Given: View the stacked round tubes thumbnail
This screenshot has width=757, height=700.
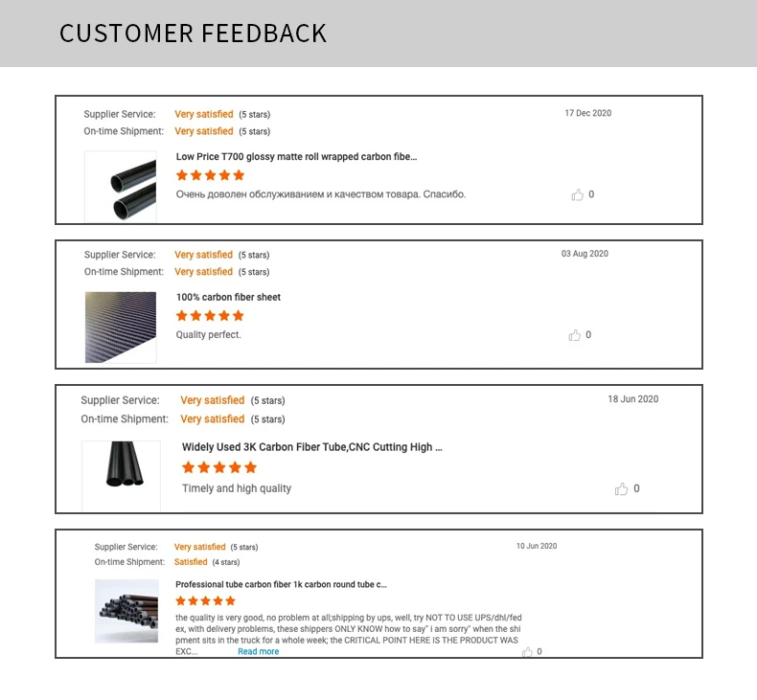Looking at the screenshot, I should 126,611.
